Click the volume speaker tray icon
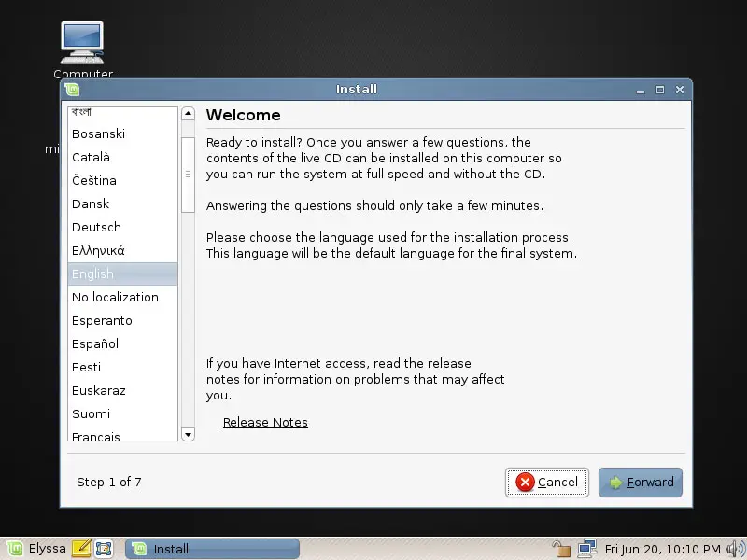747x560 pixels. tap(736, 549)
